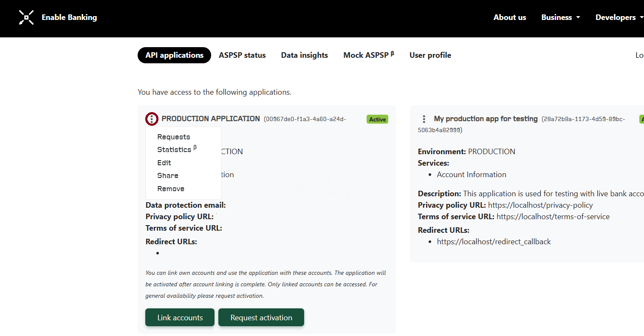
Task: Expand the Developers dropdown in the header
Action: pos(619,17)
